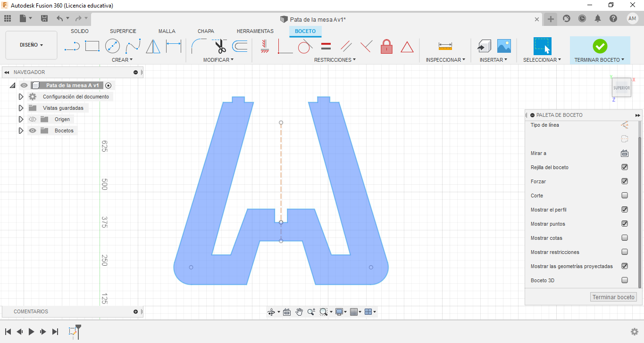Save the document with the floppy icon
The height and width of the screenshot is (343, 644).
coord(44,18)
